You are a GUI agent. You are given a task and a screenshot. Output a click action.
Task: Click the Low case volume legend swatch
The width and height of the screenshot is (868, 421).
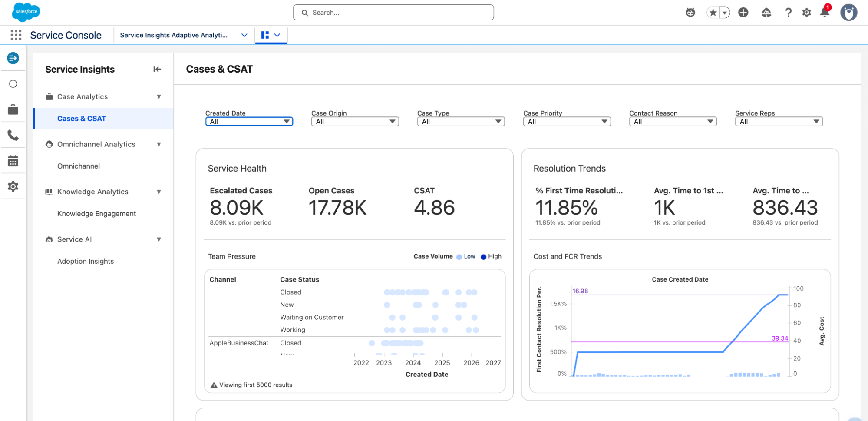(459, 257)
